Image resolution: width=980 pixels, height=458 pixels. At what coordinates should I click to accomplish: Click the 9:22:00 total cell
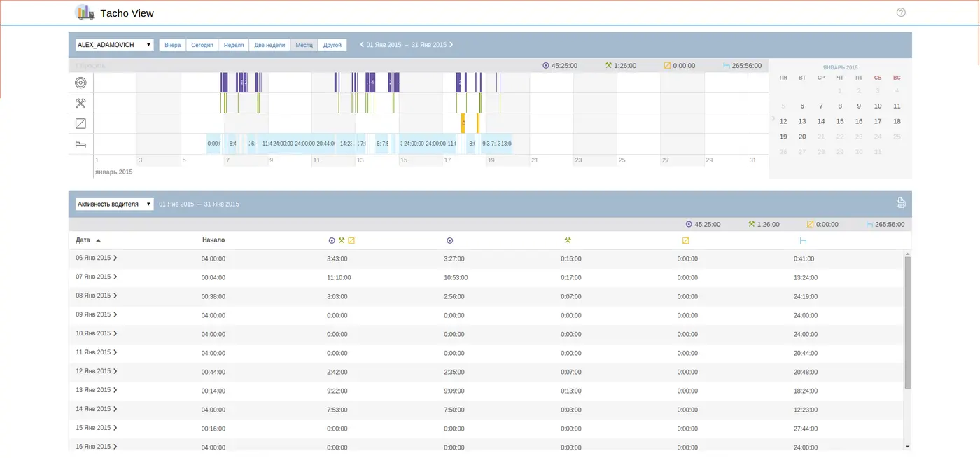(337, 391)
